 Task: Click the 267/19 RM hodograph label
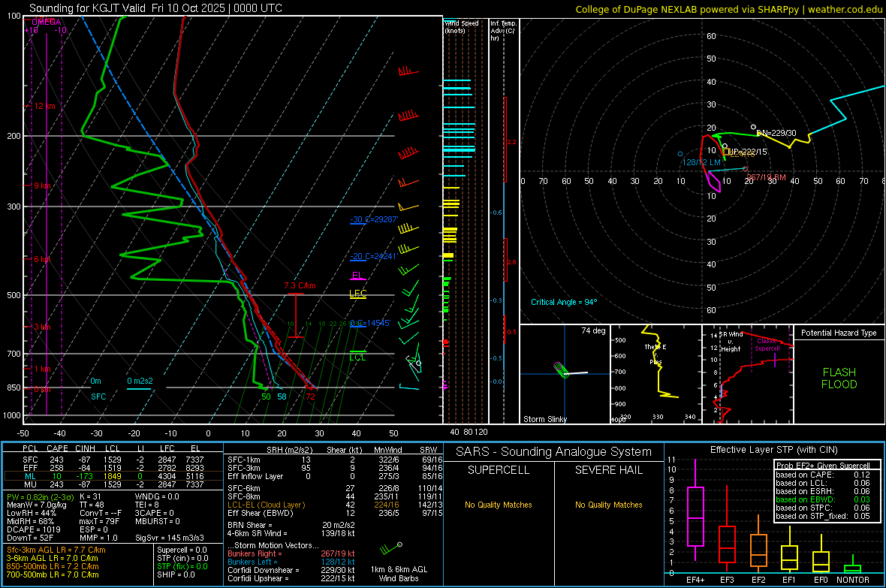tap(766, 177)
